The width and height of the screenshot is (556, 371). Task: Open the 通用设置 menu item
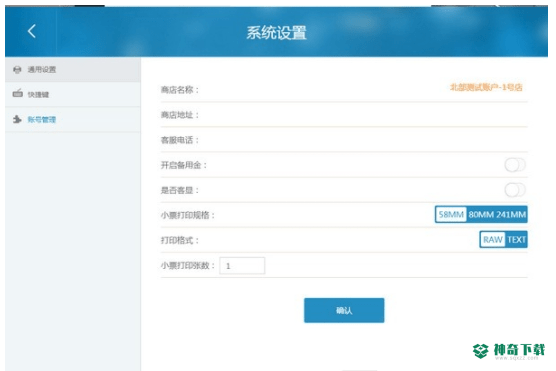pos(73,70)
